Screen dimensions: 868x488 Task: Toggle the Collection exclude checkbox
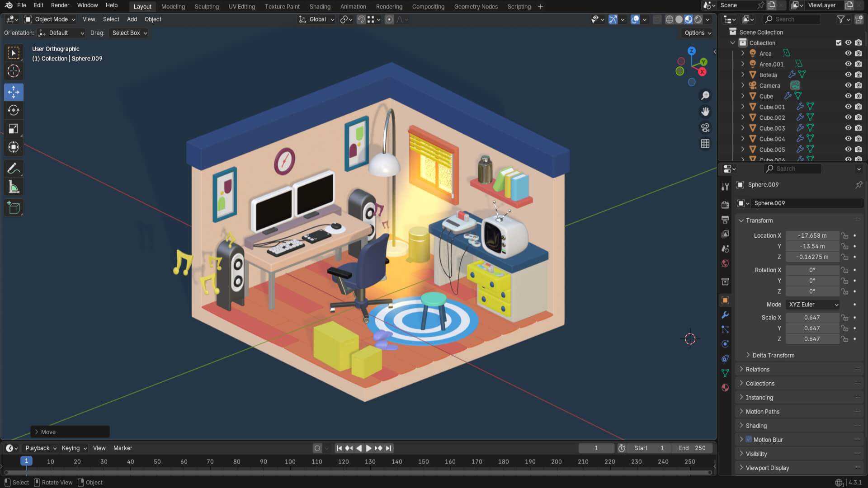pyautogui.click(x=838, y=42)
